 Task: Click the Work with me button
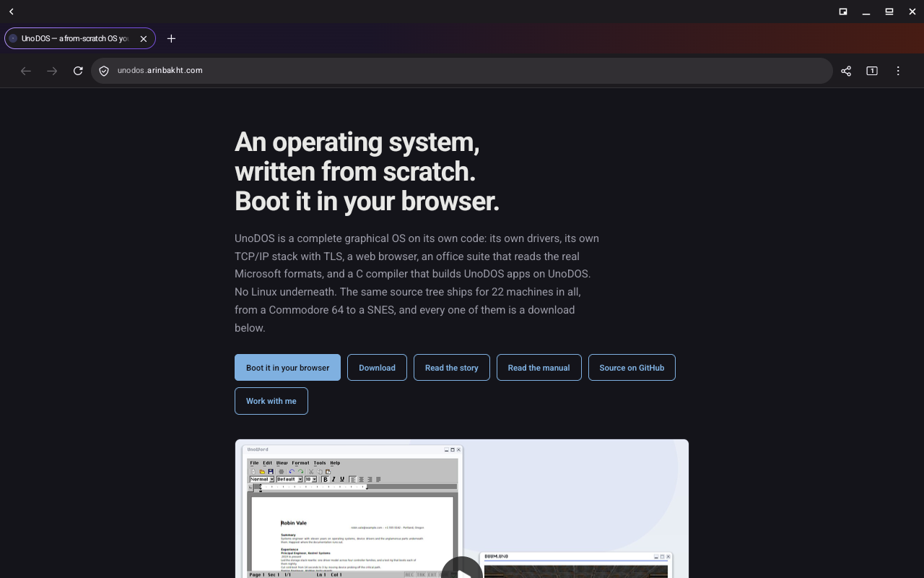pos(271,401)
